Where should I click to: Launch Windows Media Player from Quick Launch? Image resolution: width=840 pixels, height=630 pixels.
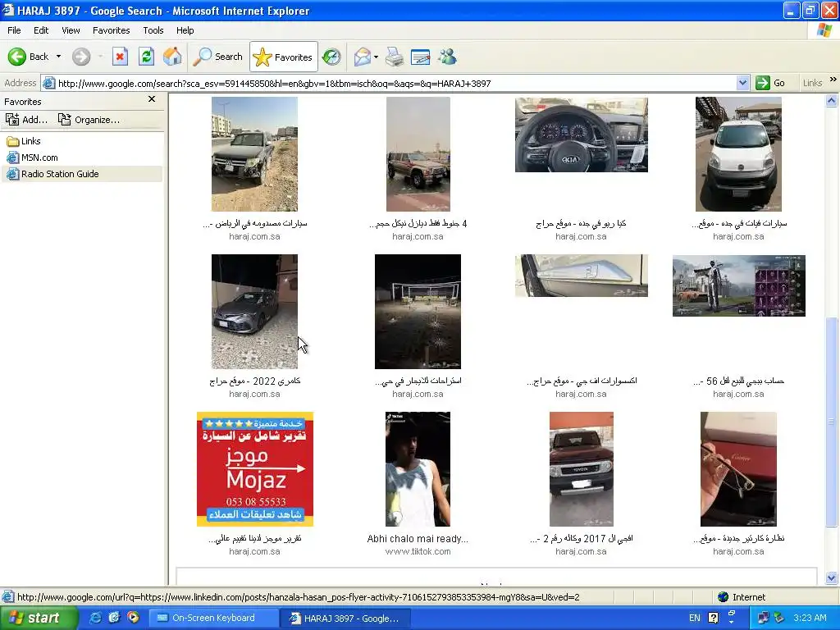pyautogui.click(x=133, y=618)
